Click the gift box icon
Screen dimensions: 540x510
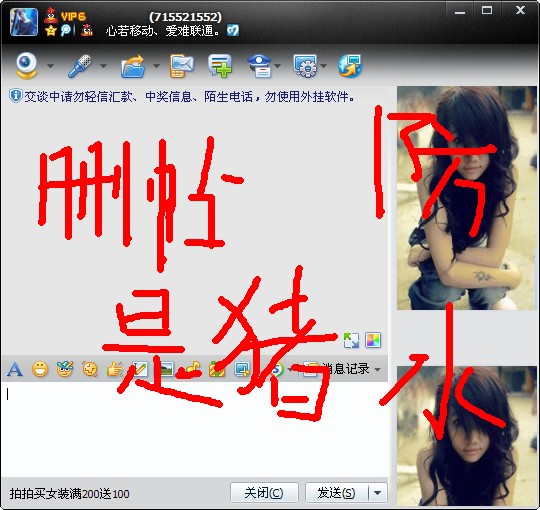pyautogui.click(x=217, y=370)
